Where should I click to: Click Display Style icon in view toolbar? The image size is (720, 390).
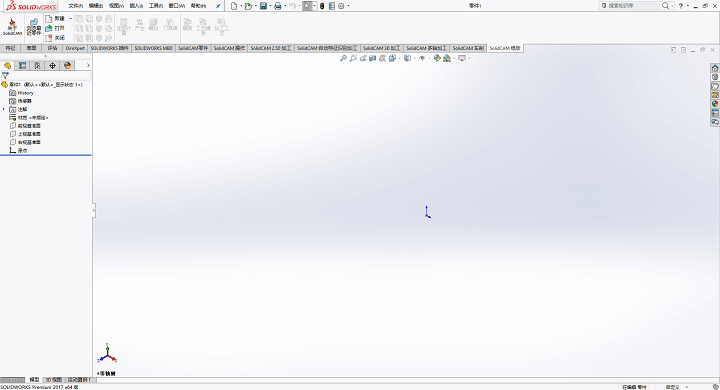pyautogui.click(x=407, y=58)
